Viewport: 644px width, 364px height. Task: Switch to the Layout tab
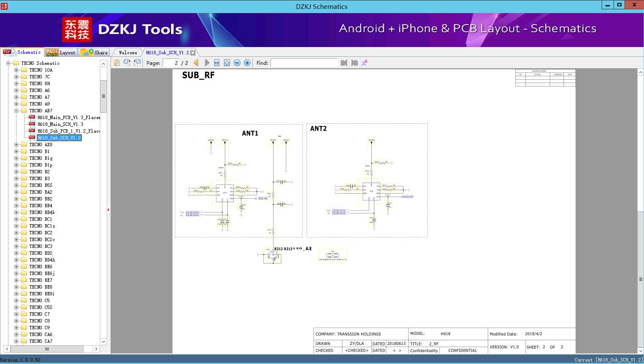tap(61, 53)
